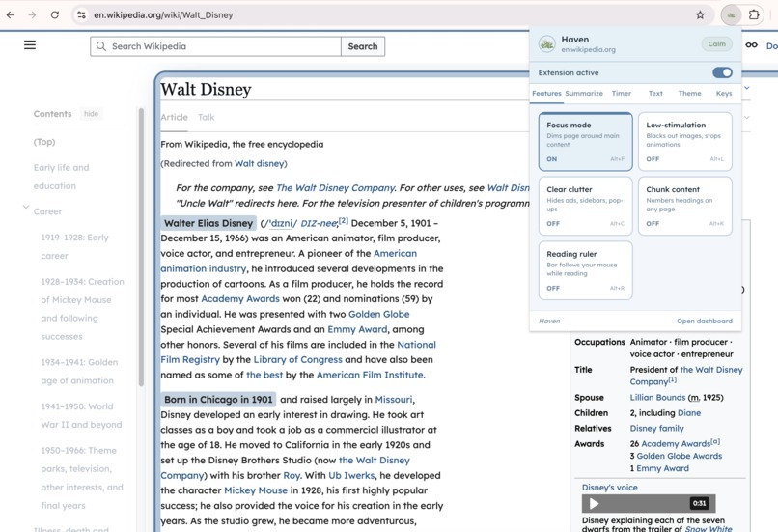Screen dimensions: 778x532
Task: Jump to Early life and education section
Action: 62,177
